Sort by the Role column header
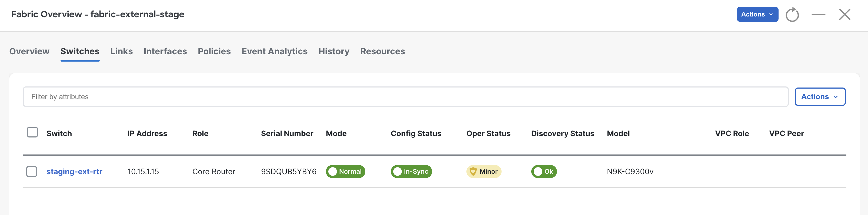 pyautogui.click(x=200, y=133)
